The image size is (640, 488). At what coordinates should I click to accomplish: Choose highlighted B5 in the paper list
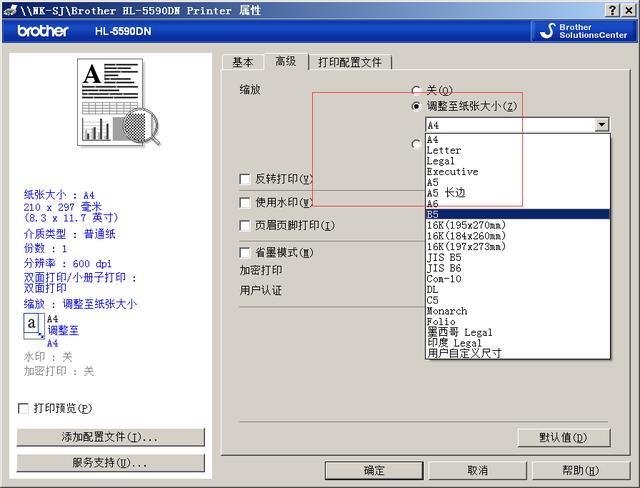pyautogui.click(x=518, y=214)
